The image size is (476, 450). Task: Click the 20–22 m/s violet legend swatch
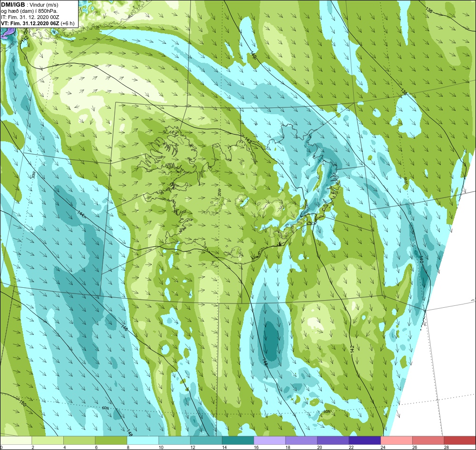pos(333,440)
